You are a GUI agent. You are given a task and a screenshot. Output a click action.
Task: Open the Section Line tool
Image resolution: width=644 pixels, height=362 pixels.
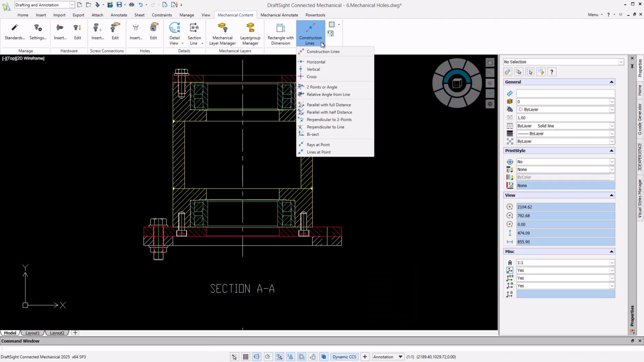tap(194, 34)
